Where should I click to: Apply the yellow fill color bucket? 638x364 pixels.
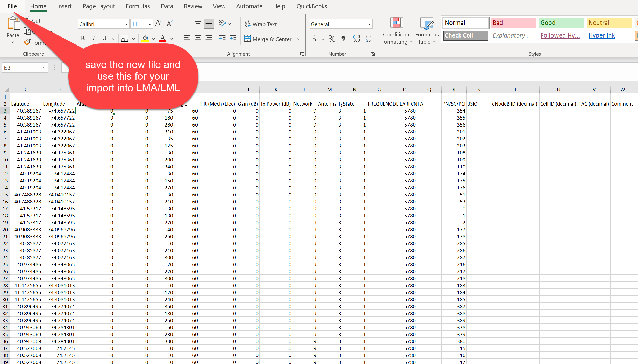(x=145, y=39)
